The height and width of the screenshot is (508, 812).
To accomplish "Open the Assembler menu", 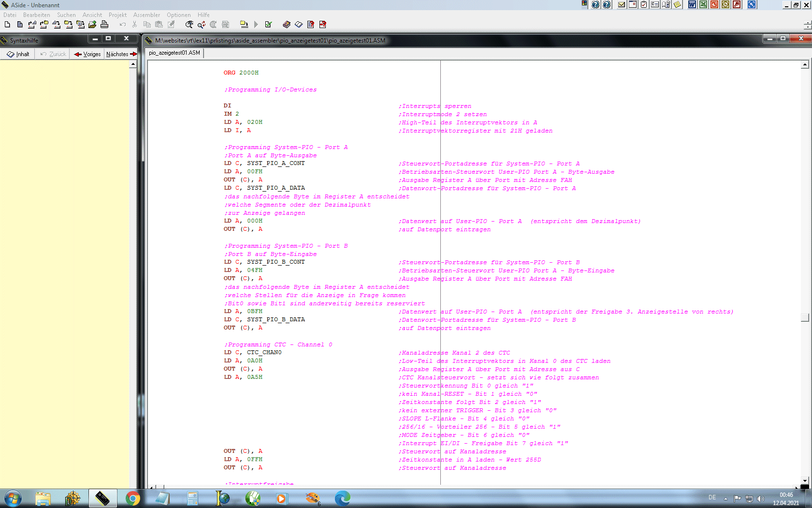I will [146, 15].
